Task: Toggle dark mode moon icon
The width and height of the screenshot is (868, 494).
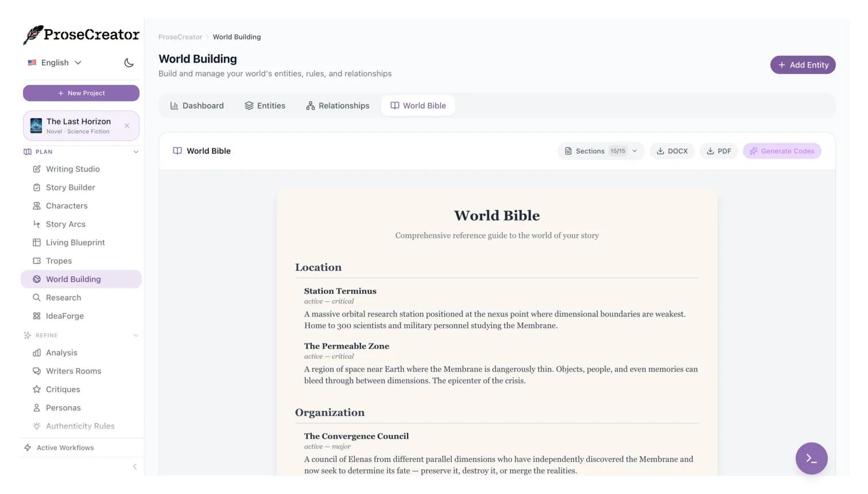Action: (x=129, y=63)
